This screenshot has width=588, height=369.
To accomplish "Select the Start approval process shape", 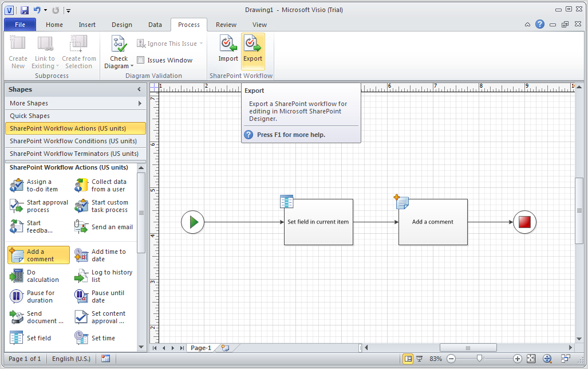I will [x=39, y=206].
